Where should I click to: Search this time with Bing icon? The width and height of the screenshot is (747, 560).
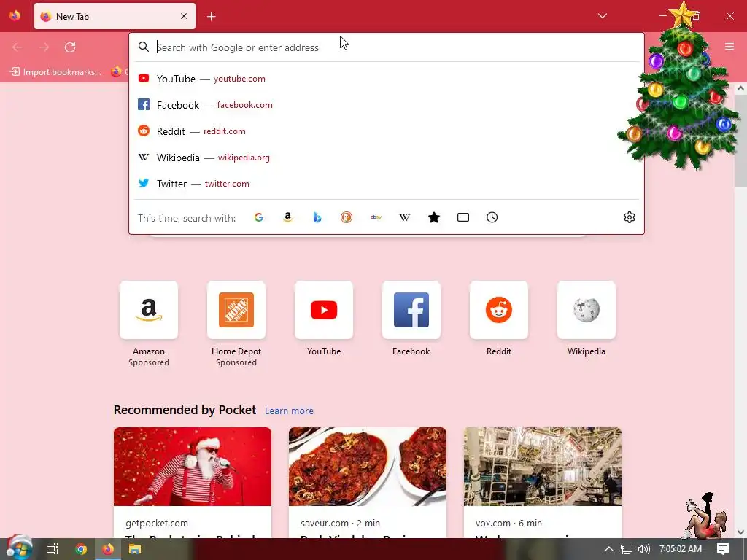click(x=317, y=217)
